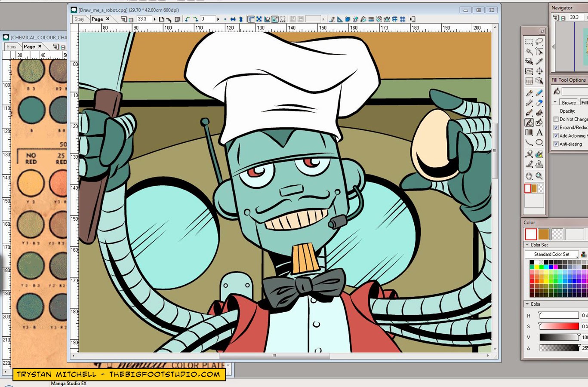Collapse the Color HSV section
This screenshot has height=387, width=588.
click(527, 304)
